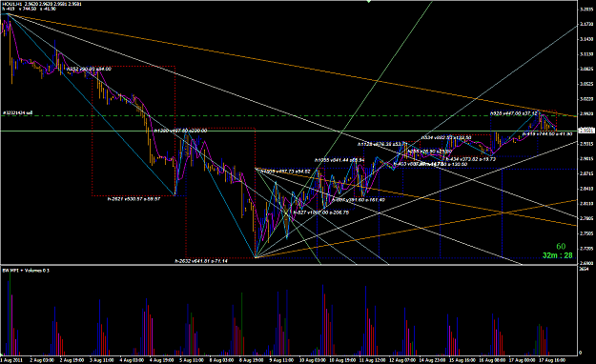Click the '9 Aug 11:00' time label
596x364 pixels.
281,360
